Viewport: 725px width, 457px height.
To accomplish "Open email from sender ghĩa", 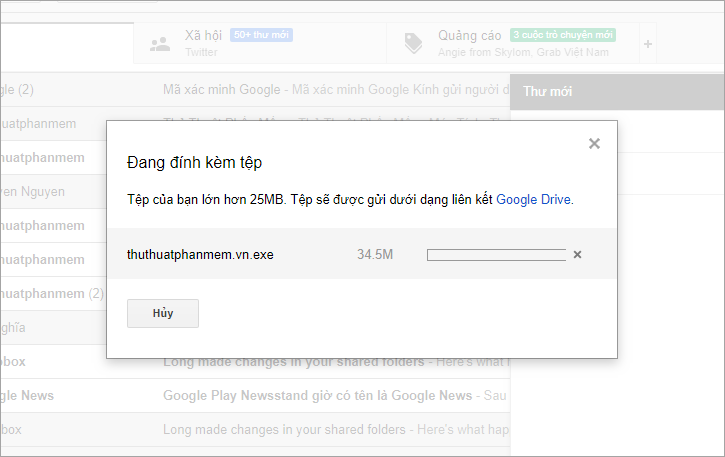I will [x=54, y=327].
